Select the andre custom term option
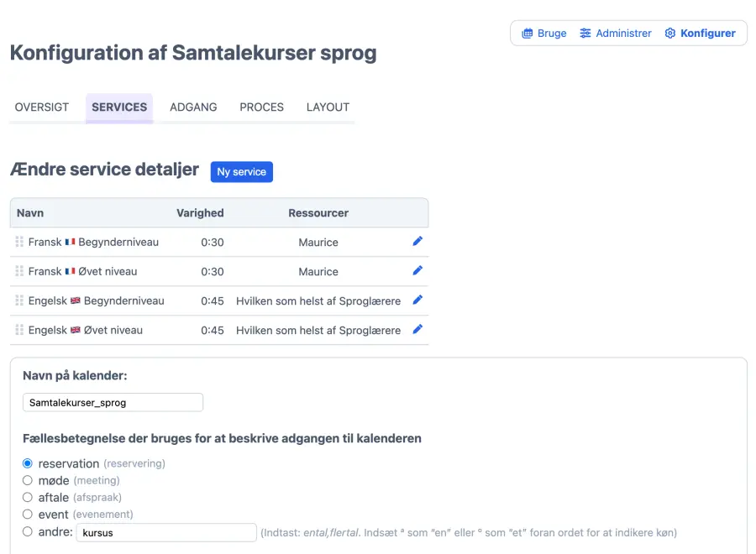 point(28,532)
